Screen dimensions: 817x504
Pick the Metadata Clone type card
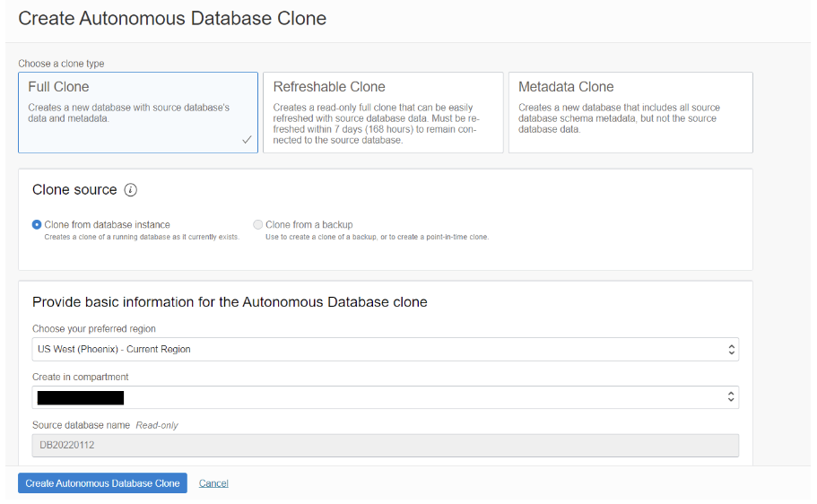coord(630,113)
